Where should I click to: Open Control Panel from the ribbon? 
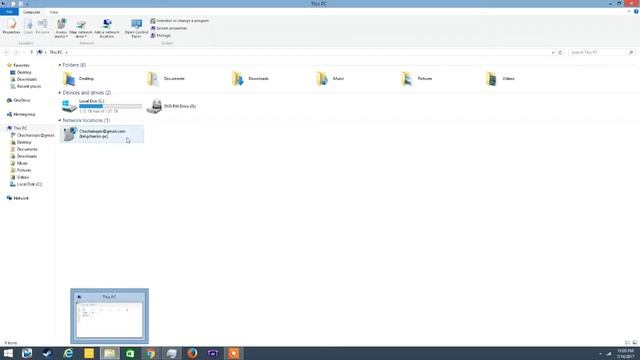[x=136, y=28]
